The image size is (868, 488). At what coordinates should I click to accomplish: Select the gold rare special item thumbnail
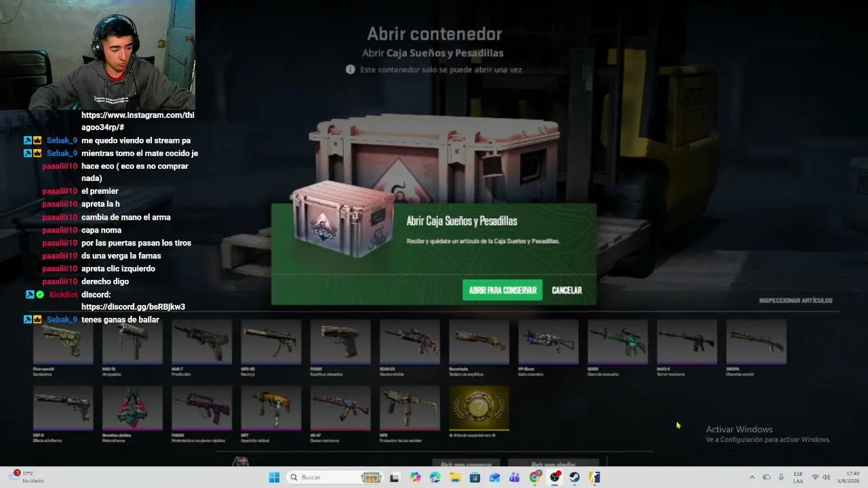479,409
